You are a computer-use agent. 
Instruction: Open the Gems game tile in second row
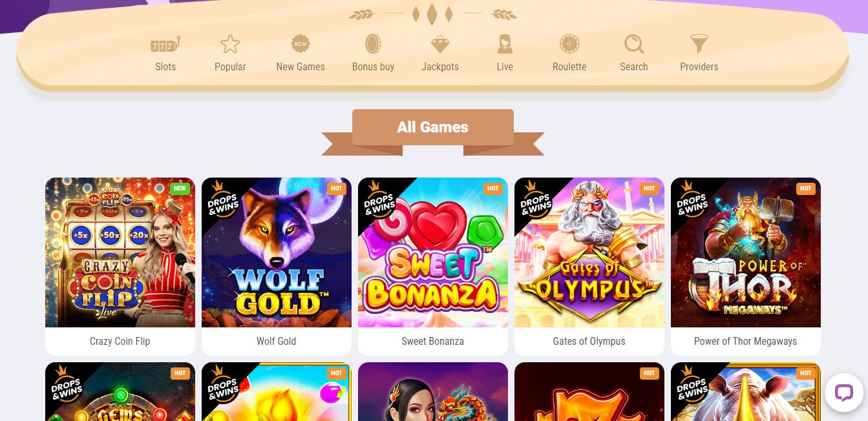120,391
